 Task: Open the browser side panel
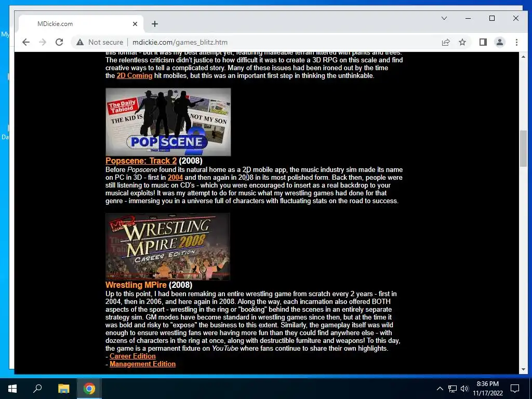(483, 42)
